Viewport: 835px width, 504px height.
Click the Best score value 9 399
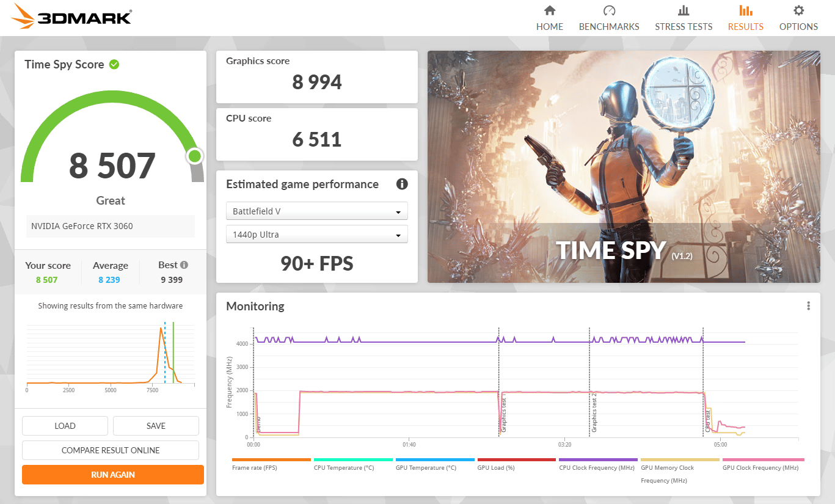click(171, 280)
